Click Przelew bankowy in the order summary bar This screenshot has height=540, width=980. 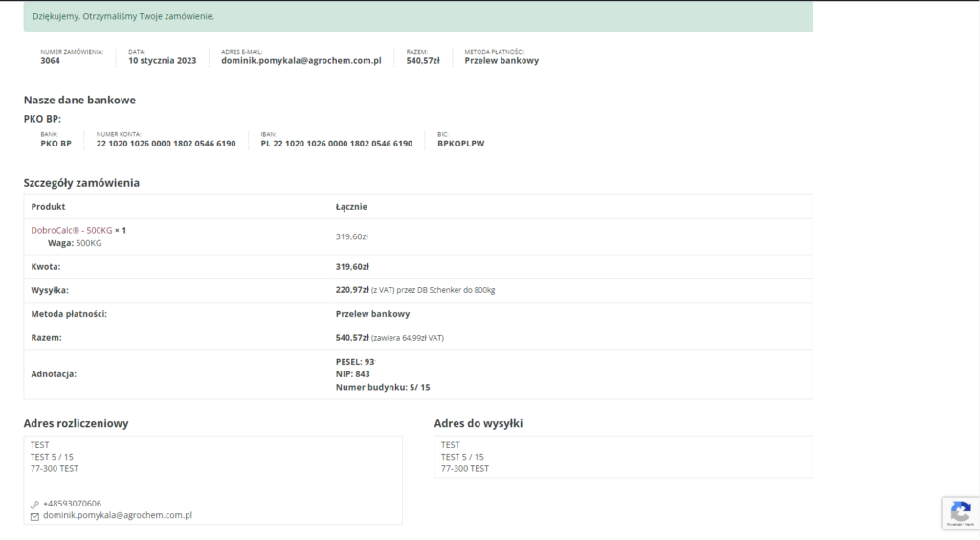point(501,60)
